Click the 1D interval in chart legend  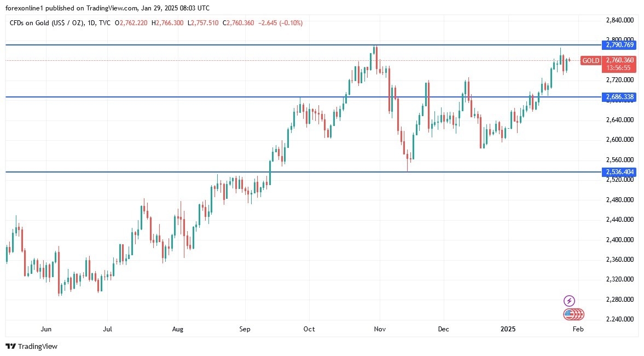91,22
